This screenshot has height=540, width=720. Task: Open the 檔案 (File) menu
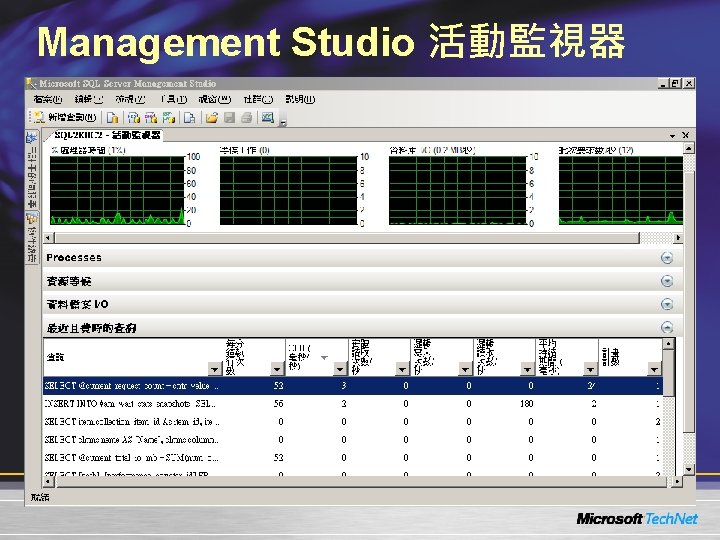(47, 99)
